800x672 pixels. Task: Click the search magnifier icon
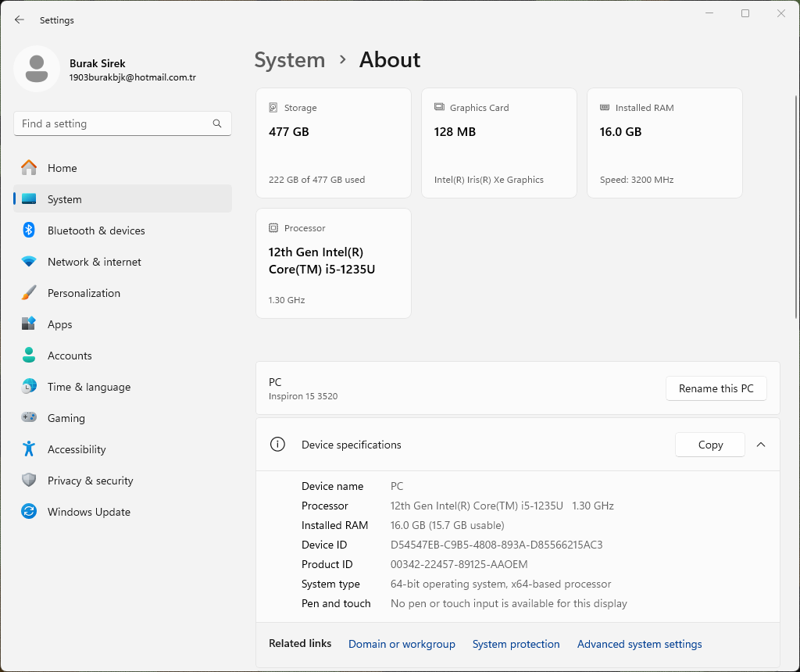[217, 123]
